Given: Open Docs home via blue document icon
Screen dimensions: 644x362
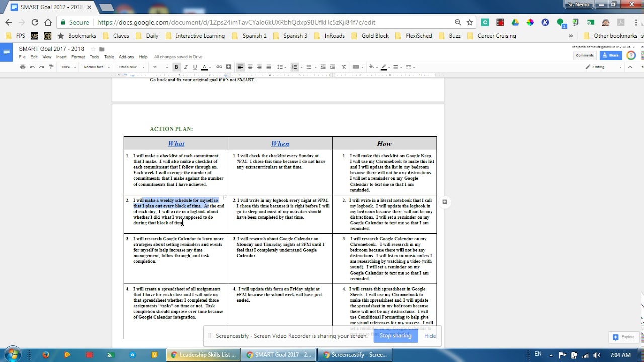Looking at the screenshot, I should coord(7,52).
